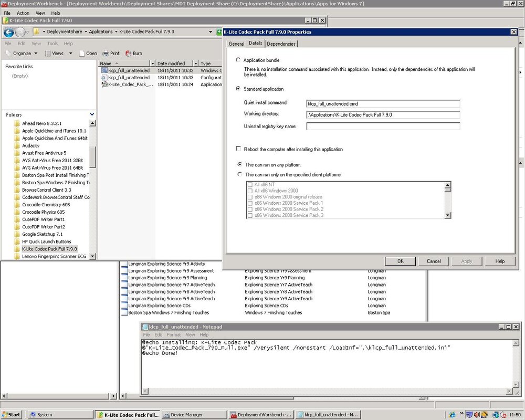525x420 pixels.
Task: Click folder icon in Explorer address bar
Action: [x=37, y=31]
